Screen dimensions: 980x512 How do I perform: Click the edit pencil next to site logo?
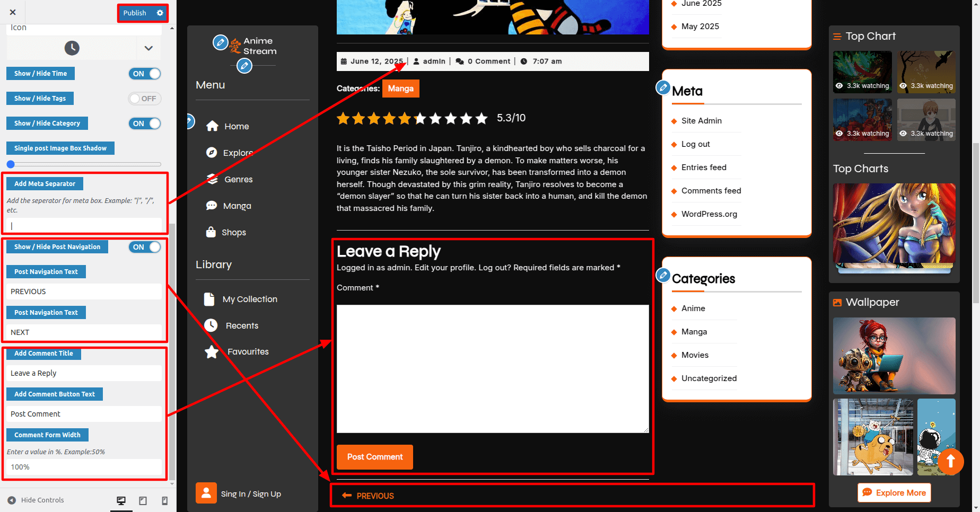pyautogui.click(x=220, y=42)
